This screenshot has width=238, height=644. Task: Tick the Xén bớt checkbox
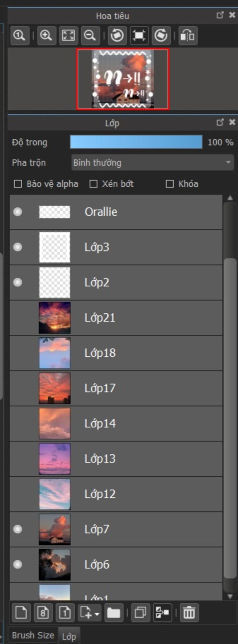[93, 184]
